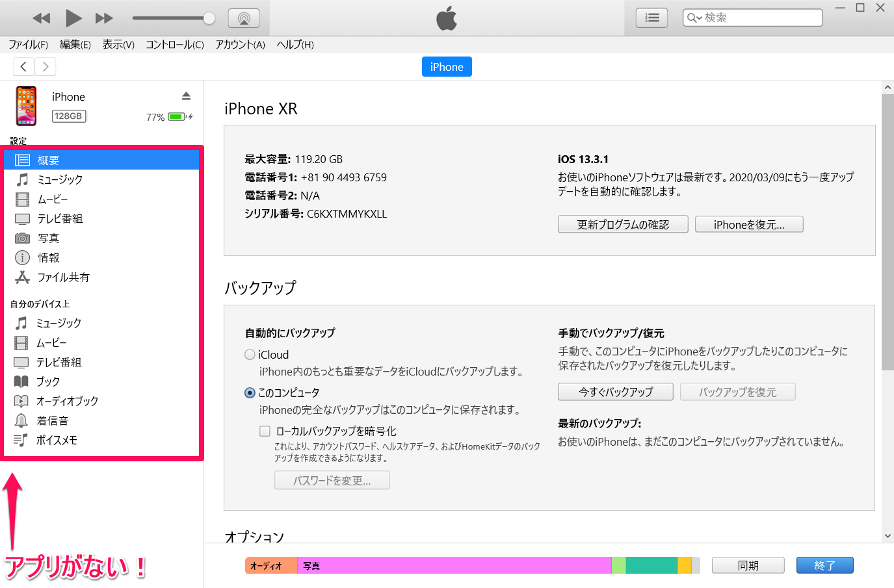The height and width of the screenshot is (588, 894).
Task: Open the アカウント(A) menu
Action: pos(240,45)
